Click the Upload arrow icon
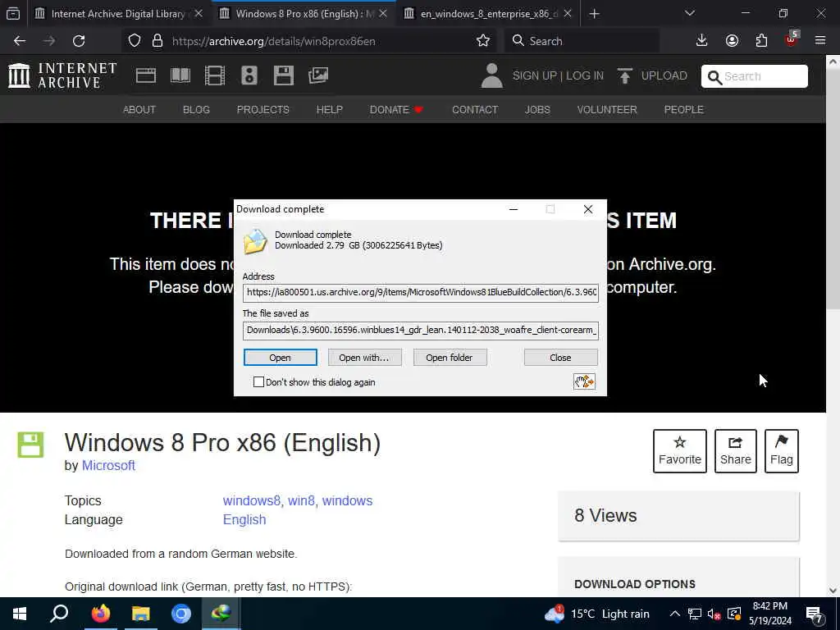The image size is (840, 630). tap(624, 75)
